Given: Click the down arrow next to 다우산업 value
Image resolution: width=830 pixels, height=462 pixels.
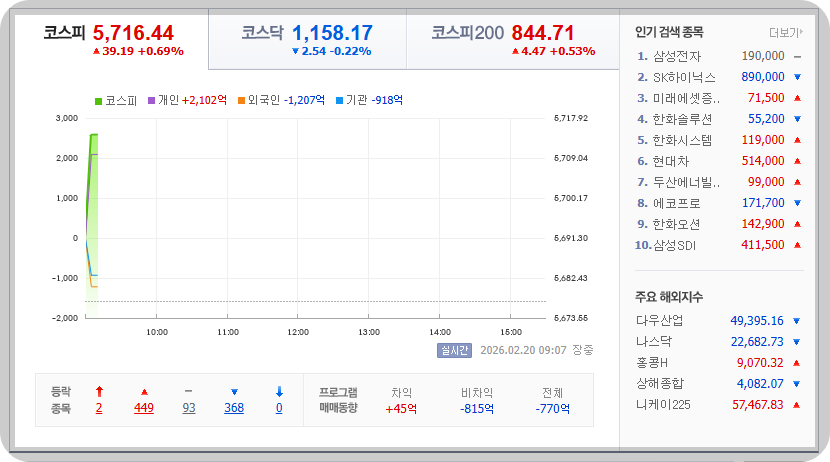Looking at the screenshot, I should (797, 321).
